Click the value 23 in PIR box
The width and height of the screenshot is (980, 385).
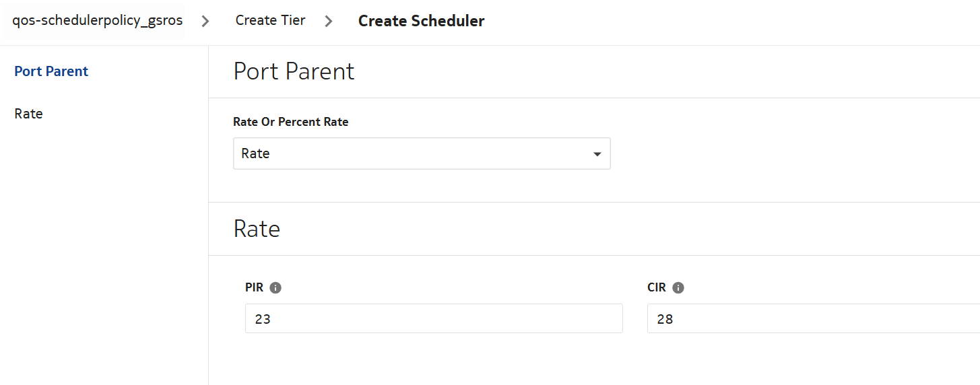(263, 319)
